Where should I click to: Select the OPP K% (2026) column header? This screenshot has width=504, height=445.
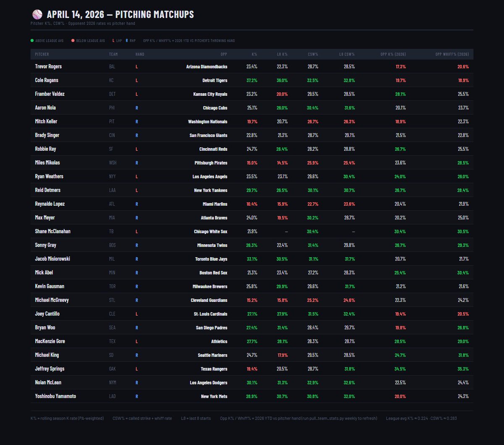click(x=393, y=55)
